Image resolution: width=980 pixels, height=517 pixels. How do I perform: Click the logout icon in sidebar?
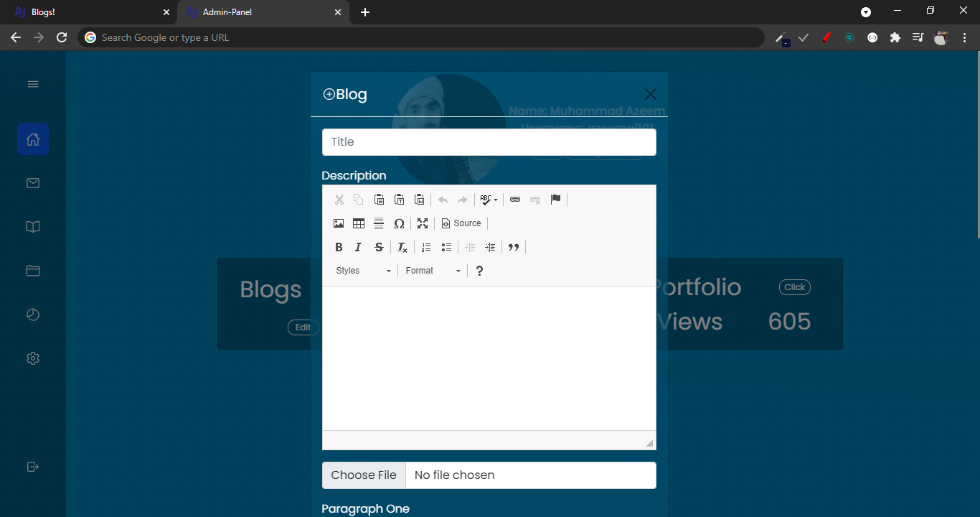pos(33,467)
